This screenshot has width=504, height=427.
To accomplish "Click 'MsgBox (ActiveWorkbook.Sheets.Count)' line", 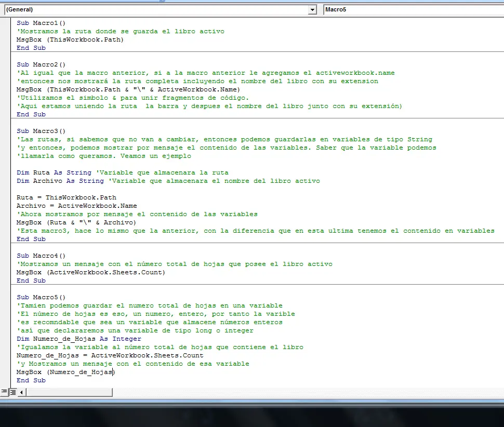I will 90,272.
